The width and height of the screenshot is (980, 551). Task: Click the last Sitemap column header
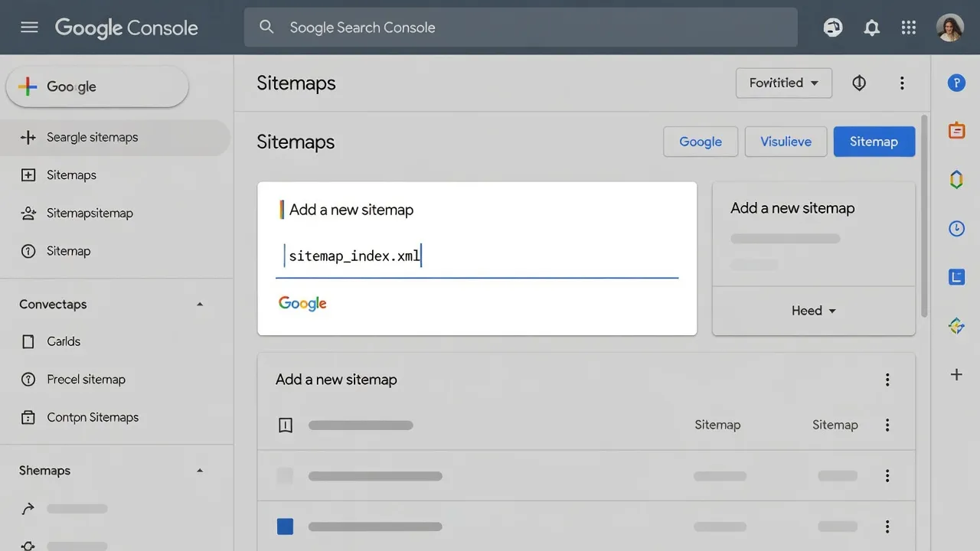point(835,425)
